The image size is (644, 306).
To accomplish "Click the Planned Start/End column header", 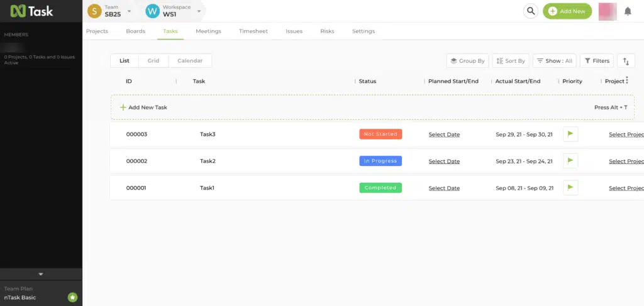I will tap(453, 81).
